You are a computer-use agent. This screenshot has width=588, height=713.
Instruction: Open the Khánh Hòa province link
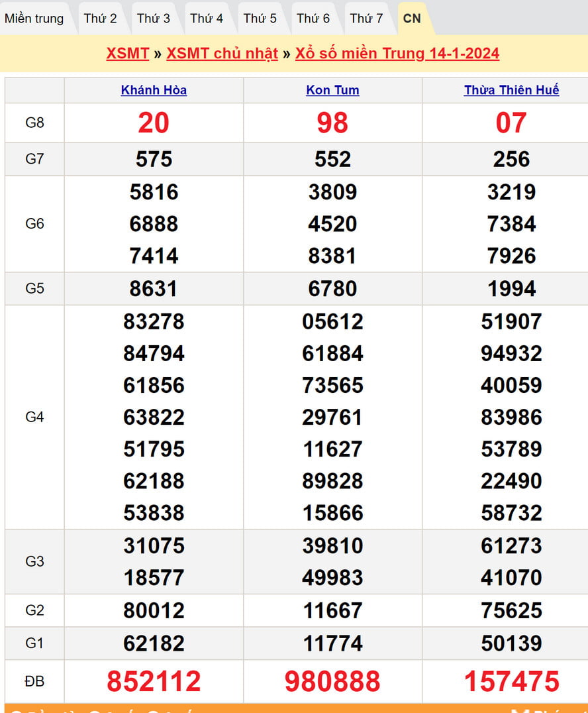(154, 90)
